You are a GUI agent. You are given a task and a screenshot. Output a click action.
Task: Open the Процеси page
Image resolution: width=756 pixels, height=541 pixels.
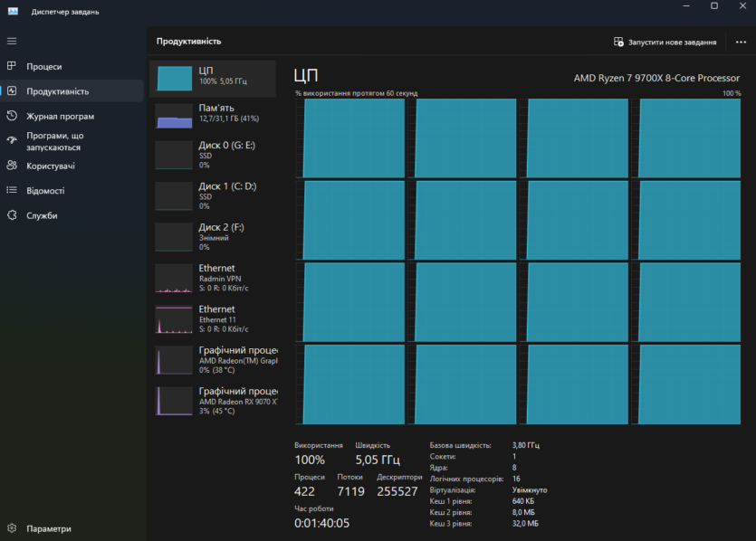click(72, 66)
